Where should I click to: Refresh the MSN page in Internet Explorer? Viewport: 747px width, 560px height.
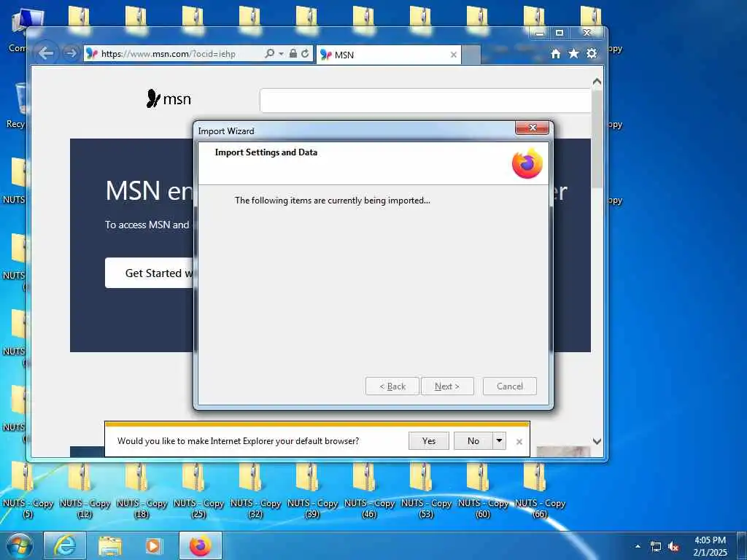(305, 53)
